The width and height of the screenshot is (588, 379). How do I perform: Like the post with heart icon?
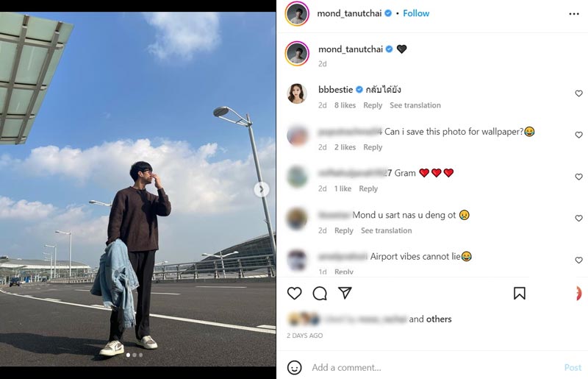[294, 294]
